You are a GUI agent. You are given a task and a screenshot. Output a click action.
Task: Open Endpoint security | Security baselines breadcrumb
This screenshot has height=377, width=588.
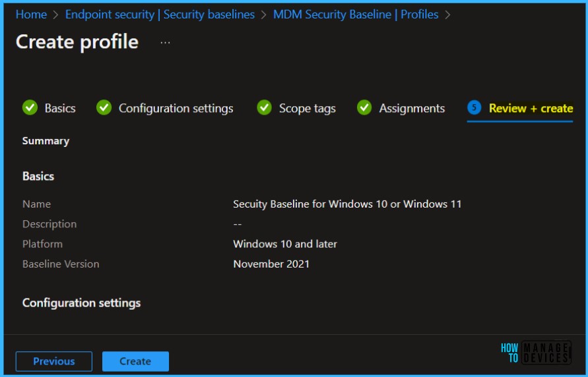coord(160,14)
